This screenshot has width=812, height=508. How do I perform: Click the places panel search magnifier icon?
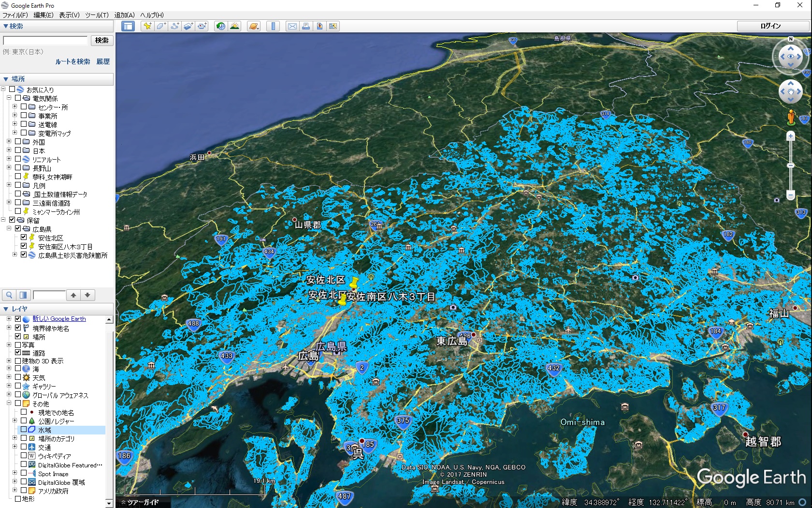click(9, 295)
